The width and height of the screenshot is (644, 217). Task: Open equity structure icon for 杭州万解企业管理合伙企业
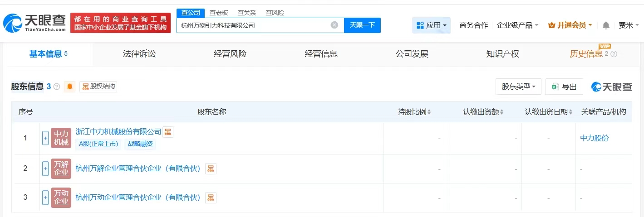click(211, 169)
